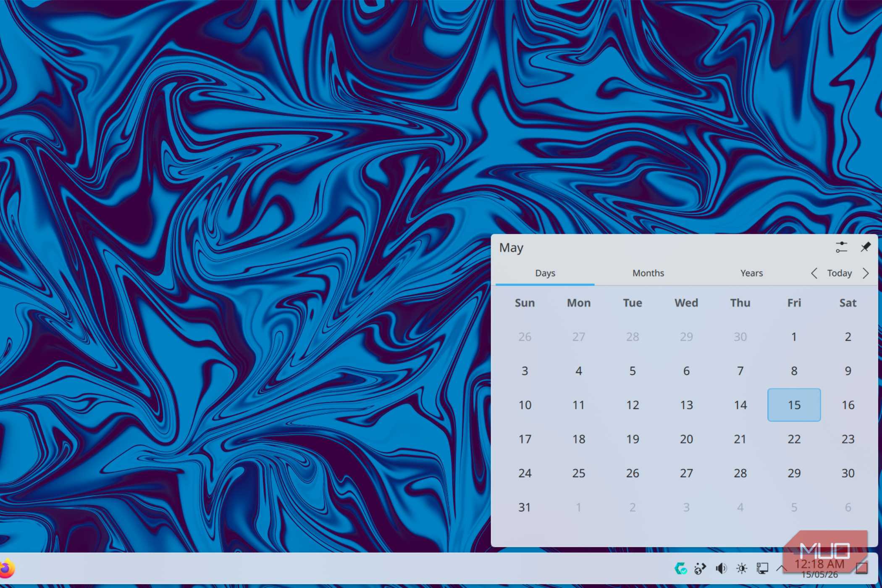Select day 22 in the calendar
Screen dimensions: 882x588
point(794,439)
